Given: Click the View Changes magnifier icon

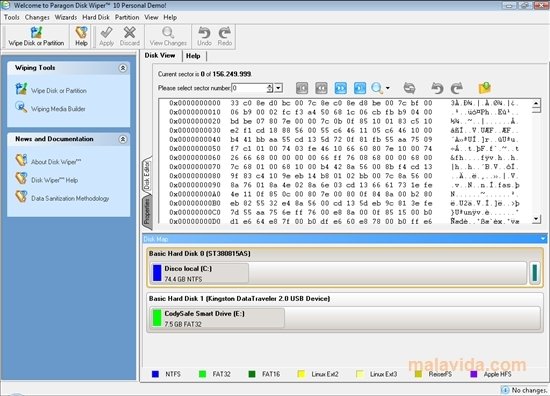Looking at the screenshot, I should [168, 33].
